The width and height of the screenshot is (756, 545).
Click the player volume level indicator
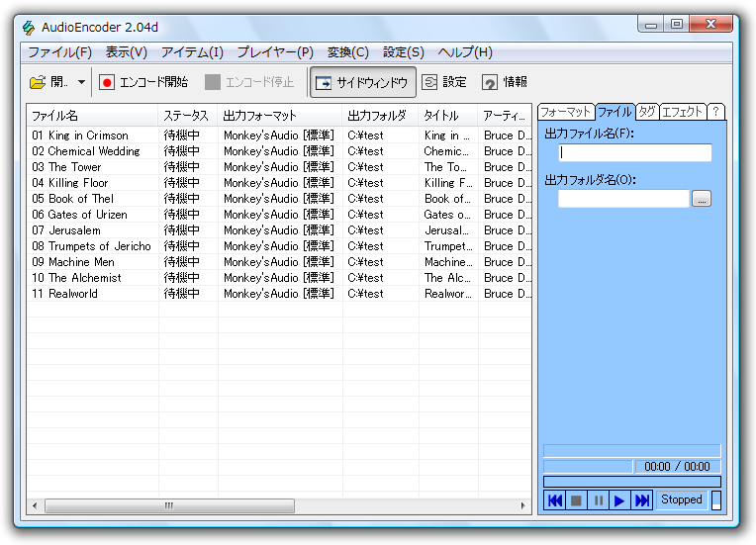pos(716,500)
